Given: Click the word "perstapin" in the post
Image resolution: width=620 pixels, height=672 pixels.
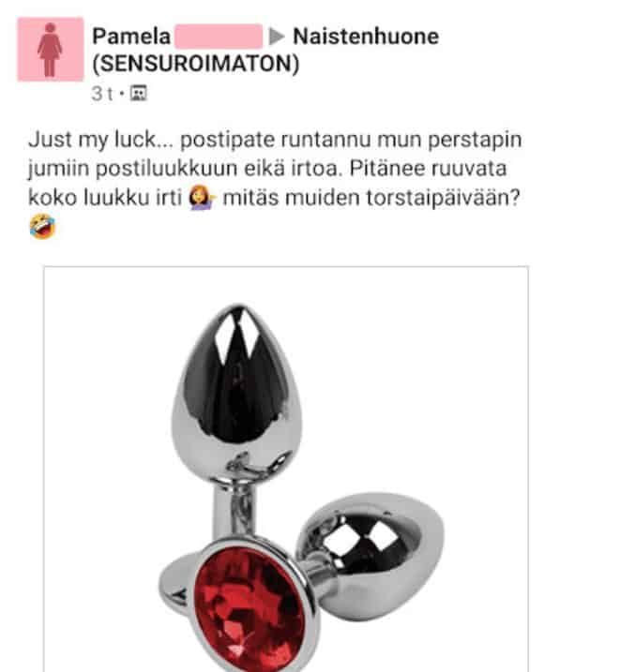Looking at the screenshot, I should pyautogui.click(x=475, y=141).
